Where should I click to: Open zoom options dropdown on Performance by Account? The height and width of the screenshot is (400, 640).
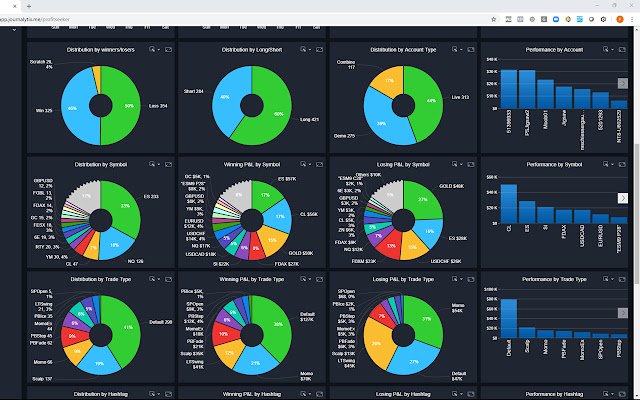612,49
